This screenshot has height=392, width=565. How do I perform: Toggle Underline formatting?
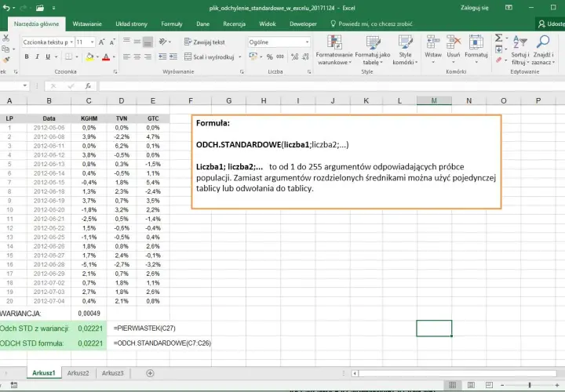pyautogui.click(x=48, y=57)
